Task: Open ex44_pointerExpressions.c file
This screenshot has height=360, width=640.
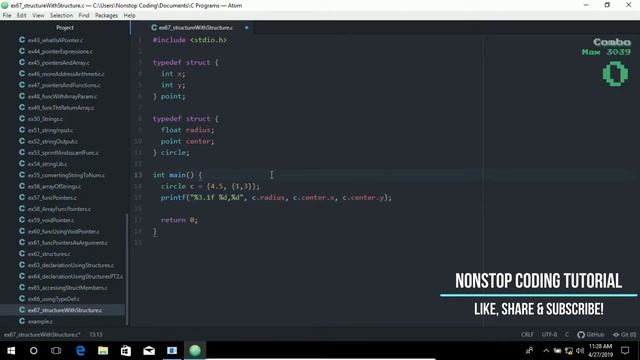Action: [60, 51]
